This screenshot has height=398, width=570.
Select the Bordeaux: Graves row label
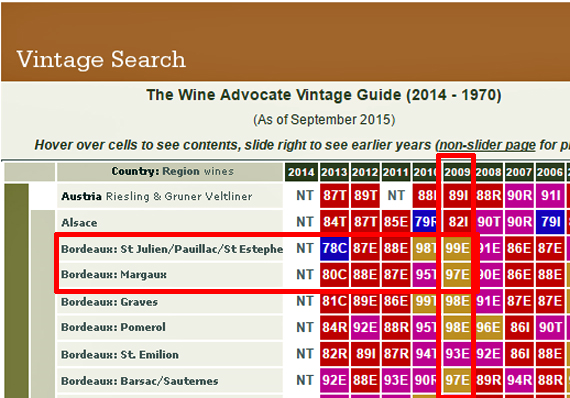109,302
